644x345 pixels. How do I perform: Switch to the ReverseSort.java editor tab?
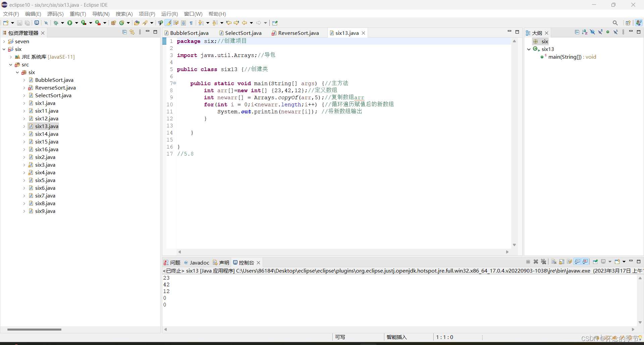coord(298,33)
